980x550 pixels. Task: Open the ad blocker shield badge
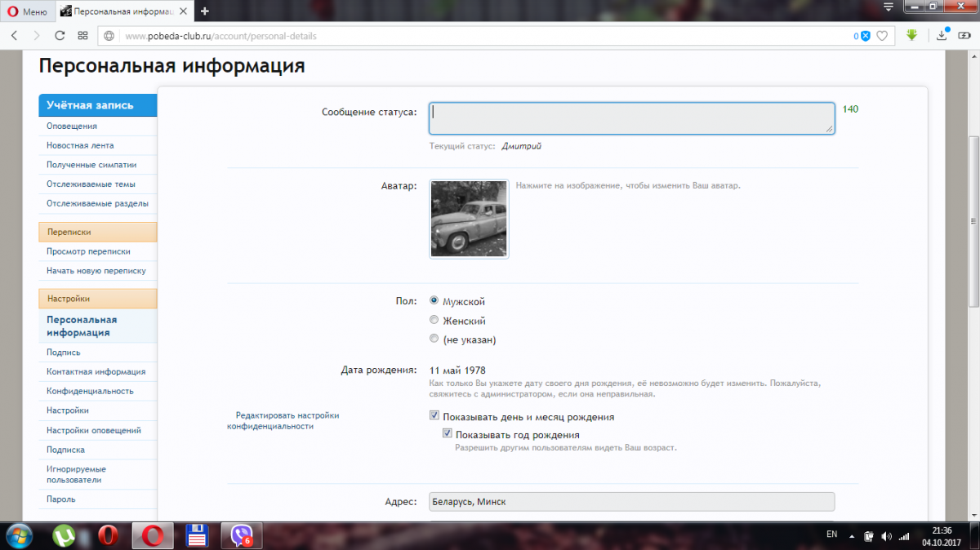[862, 36]
